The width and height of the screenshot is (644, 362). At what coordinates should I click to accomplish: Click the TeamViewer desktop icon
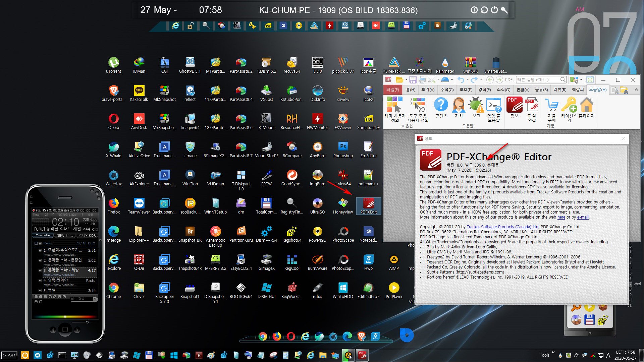click(x=139, y=206)
